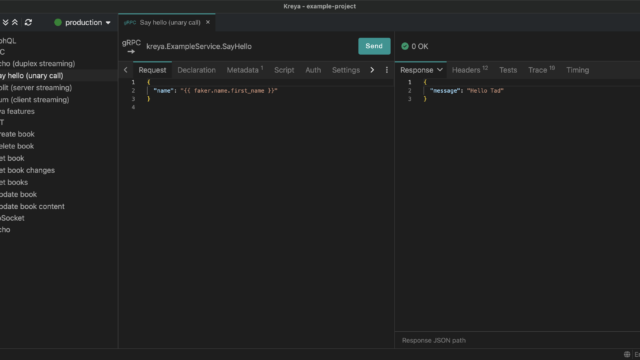Open the Script tab
This screenshot has width=640, height=360.
point(284,70)
